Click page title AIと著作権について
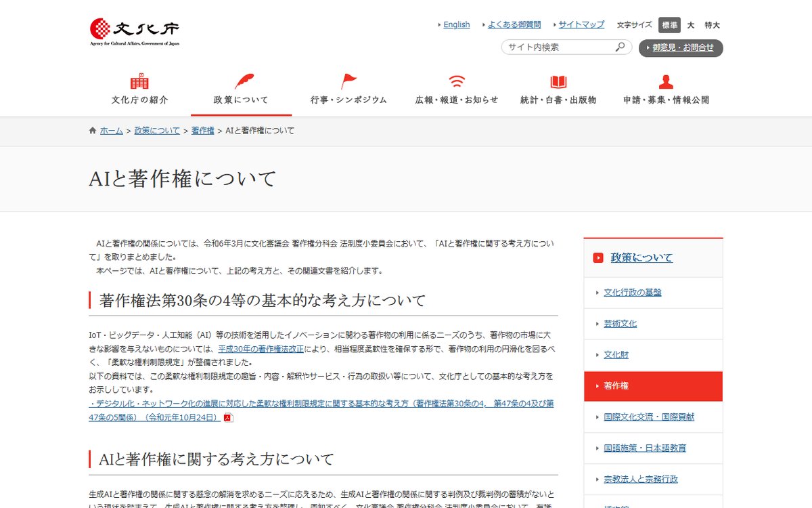 click(183, 179)
